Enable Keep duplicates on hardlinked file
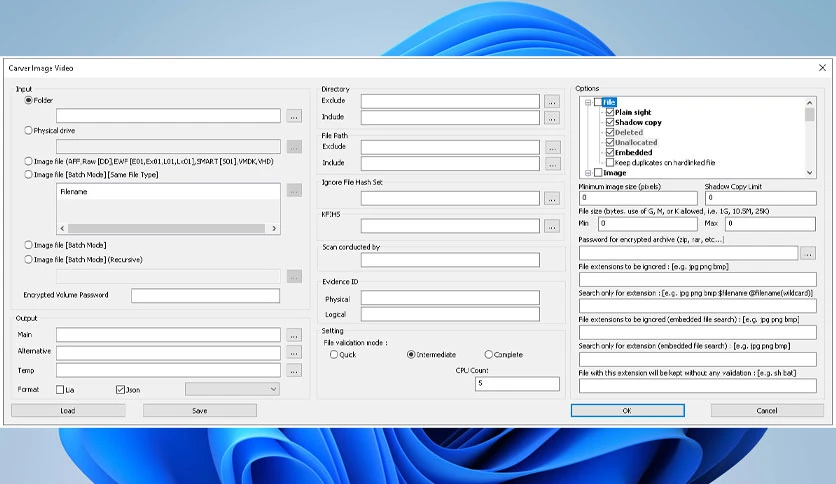The image size is (836, 484). pyautogui.click(x=610, y=163)
